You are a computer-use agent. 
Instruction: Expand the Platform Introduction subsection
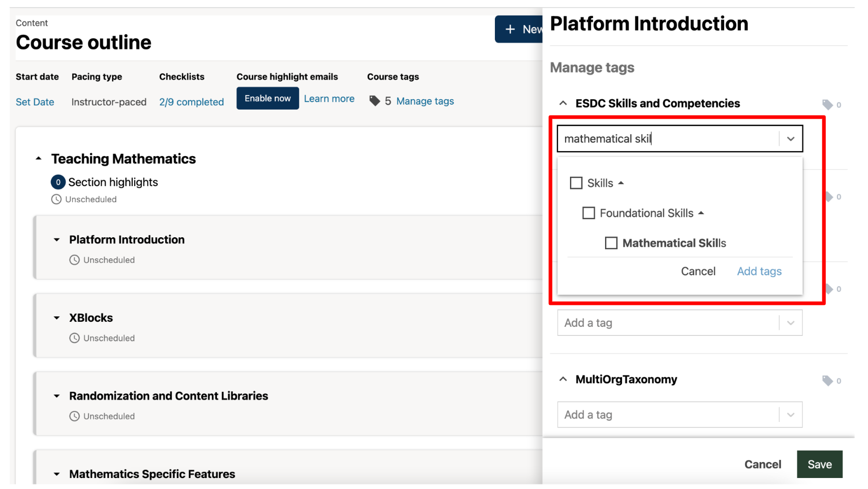coord(57,240)
